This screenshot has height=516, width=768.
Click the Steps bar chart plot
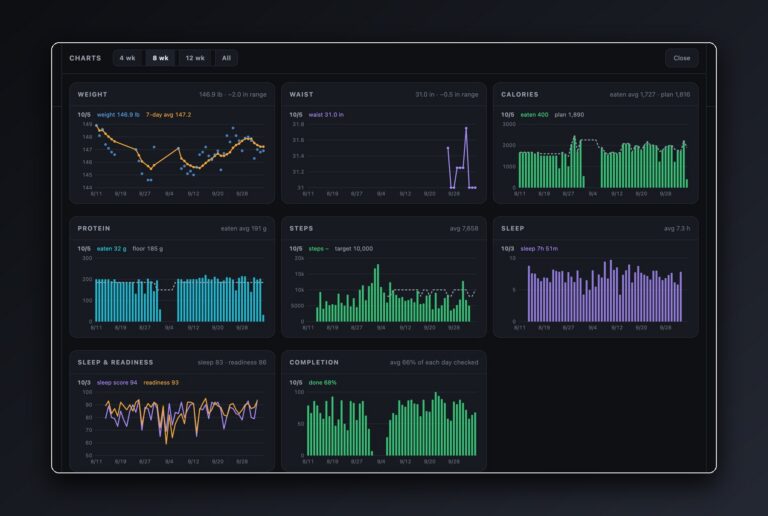[x=392, y=290]
